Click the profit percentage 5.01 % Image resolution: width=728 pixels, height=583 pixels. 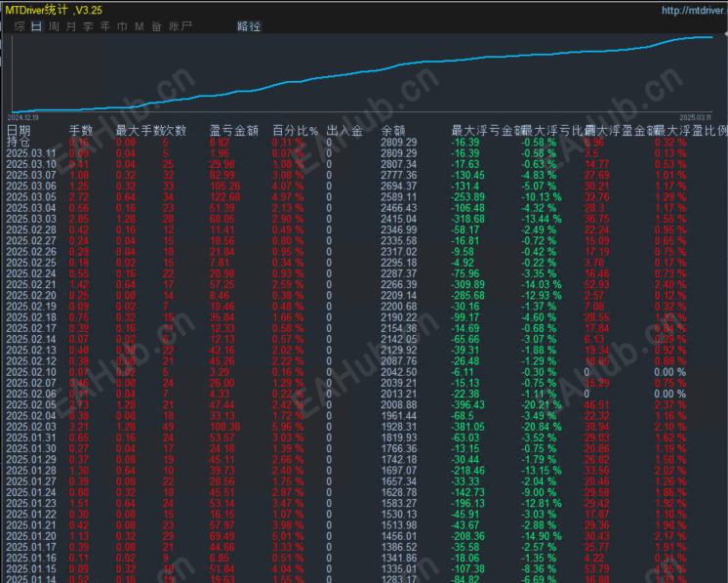[288, 536]
